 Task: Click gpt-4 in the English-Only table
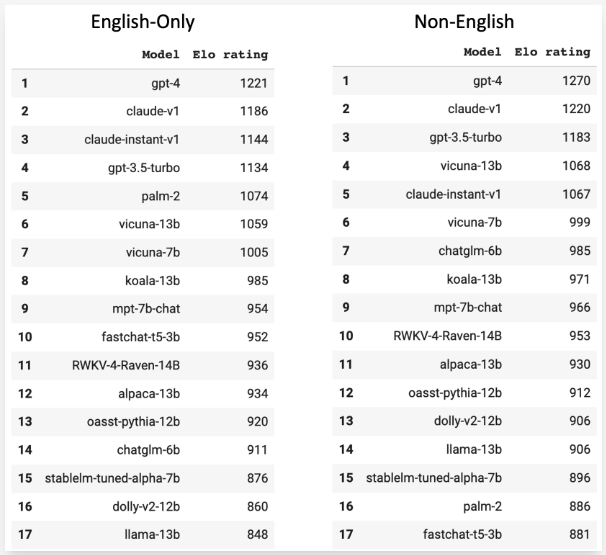tap(165, 83)
